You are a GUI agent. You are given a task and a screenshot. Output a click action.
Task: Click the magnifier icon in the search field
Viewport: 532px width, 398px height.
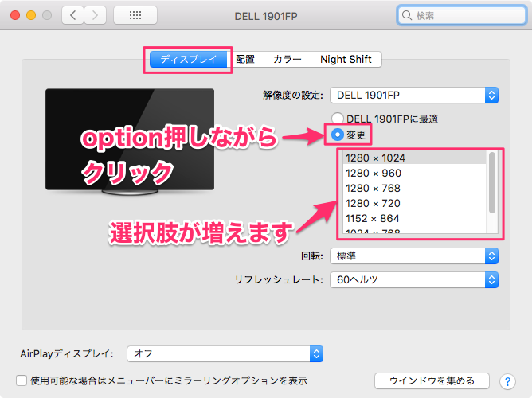(x=406, y=15)
